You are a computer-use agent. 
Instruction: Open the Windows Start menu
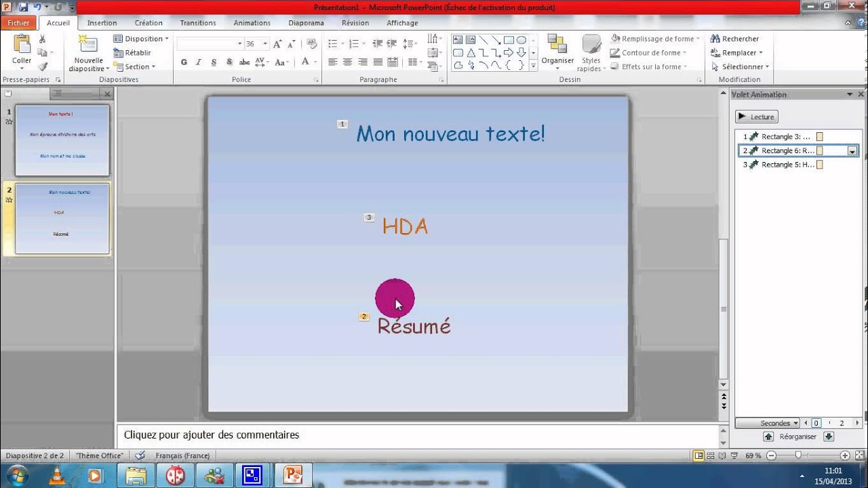tap(16, 476)
